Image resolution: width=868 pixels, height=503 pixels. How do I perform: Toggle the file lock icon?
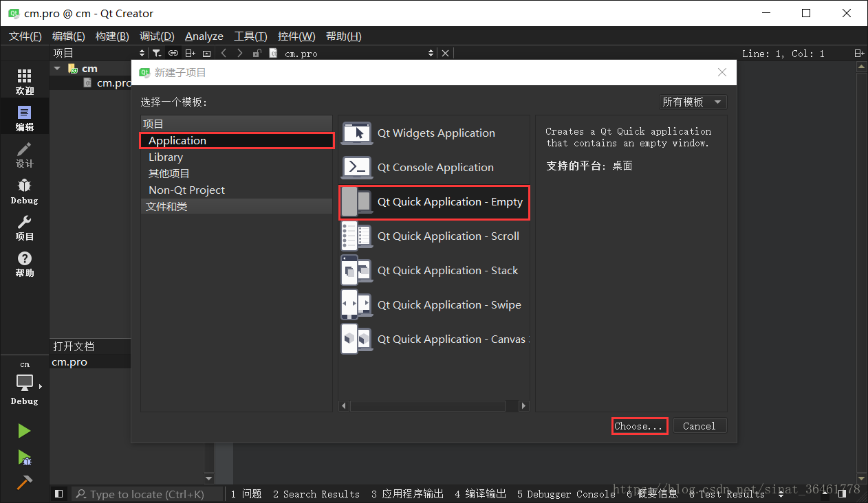tap(257, 53)
